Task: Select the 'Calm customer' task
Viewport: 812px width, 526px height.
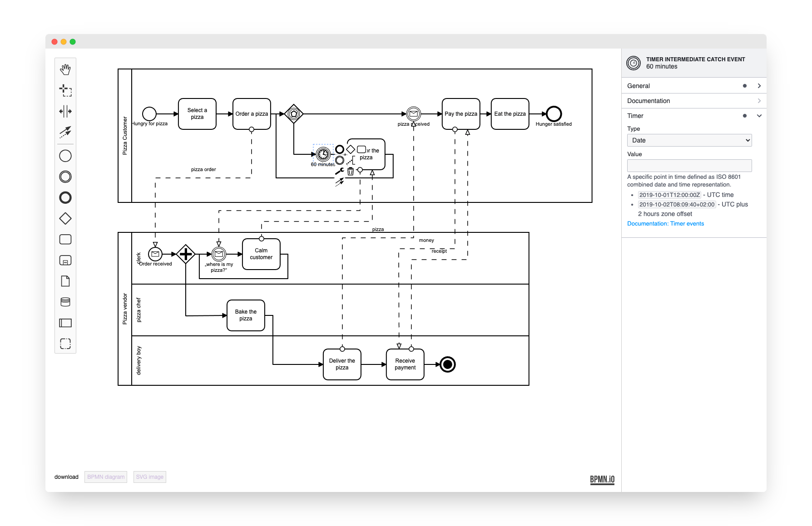Action: point(261,254)
